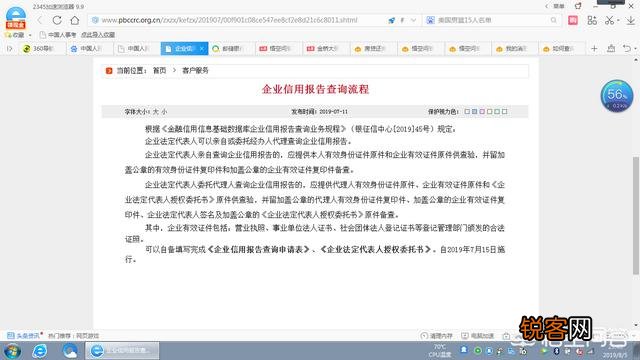Click the search engine paw icon
640x360 pixels.
430,20
